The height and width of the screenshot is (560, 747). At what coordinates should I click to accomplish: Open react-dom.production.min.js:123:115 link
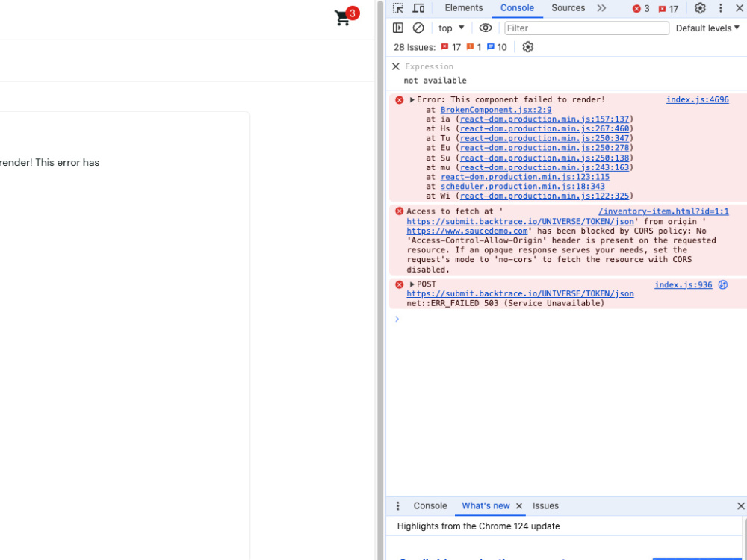[525, 177]
